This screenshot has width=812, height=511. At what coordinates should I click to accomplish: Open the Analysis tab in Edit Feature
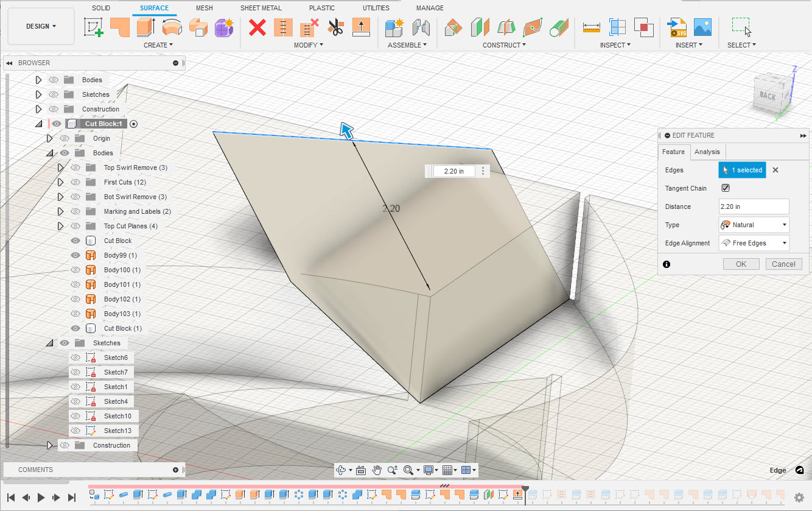click(x=707, y=152)
